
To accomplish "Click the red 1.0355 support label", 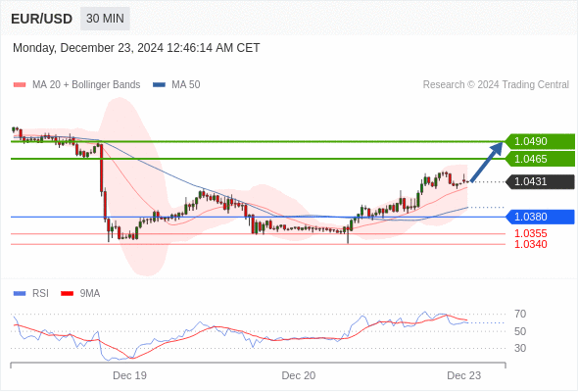I will (531, 233).
